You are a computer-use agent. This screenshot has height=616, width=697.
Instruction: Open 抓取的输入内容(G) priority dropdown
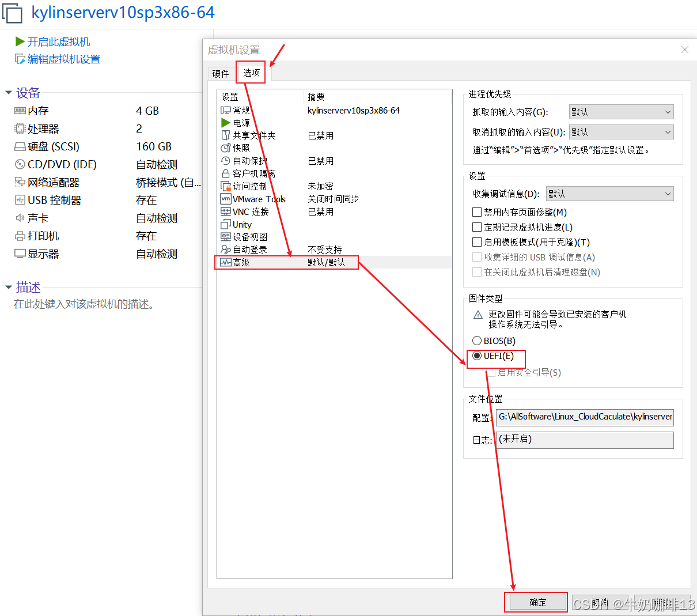(x=622, y=112)
